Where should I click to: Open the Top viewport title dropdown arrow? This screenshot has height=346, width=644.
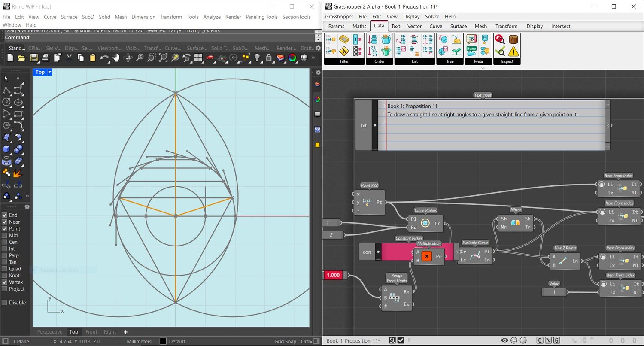pos(50,72)
